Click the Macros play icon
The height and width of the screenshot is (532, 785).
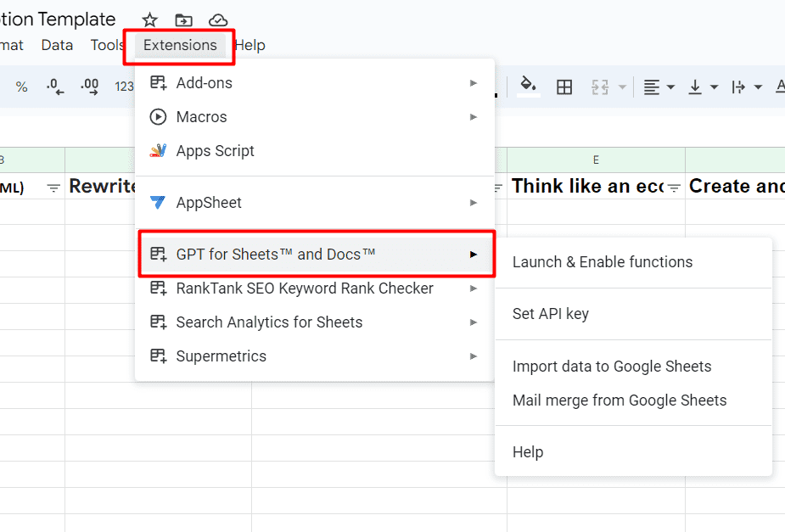click(x=158, y=116)
